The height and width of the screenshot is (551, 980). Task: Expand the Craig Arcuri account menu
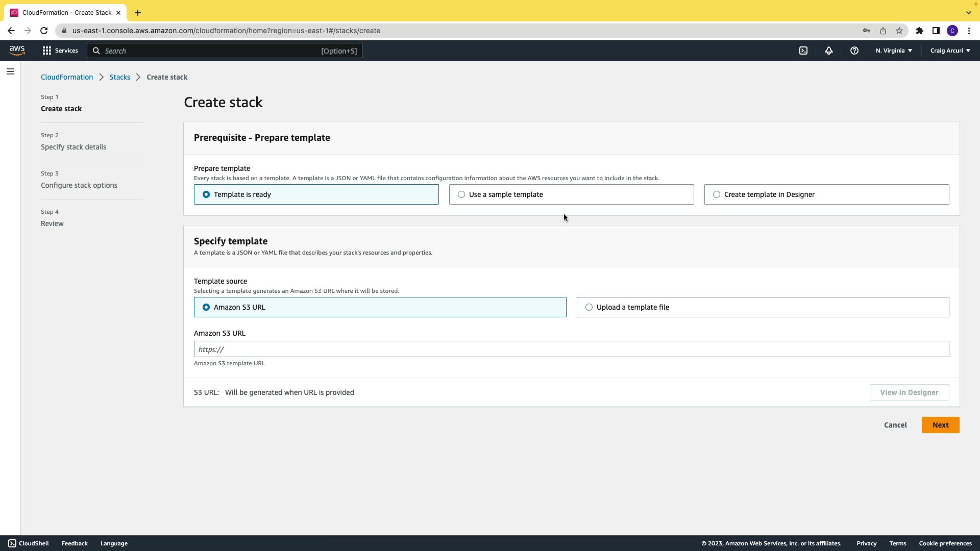coord(950,51)
